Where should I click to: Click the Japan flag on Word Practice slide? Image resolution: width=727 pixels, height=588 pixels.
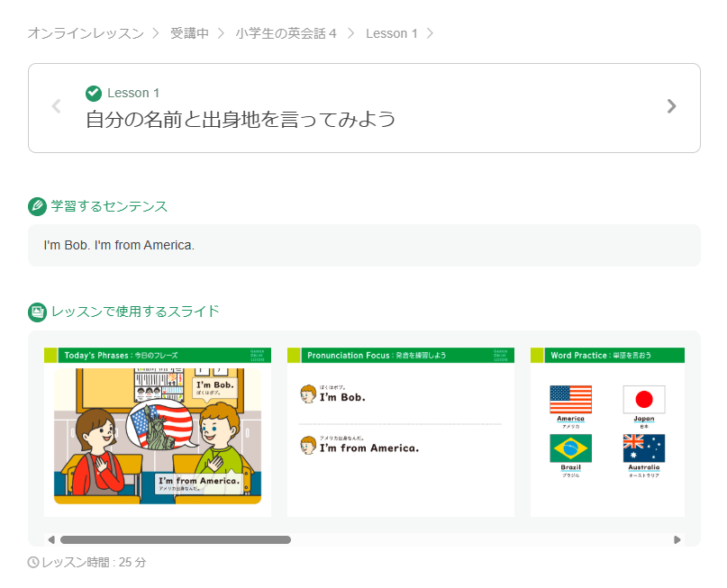coord(643,399)
